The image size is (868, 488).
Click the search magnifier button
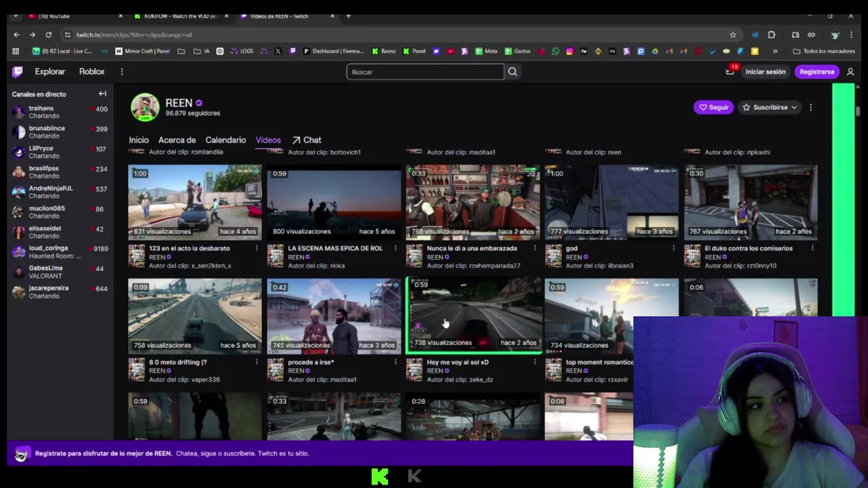[513, 72]
